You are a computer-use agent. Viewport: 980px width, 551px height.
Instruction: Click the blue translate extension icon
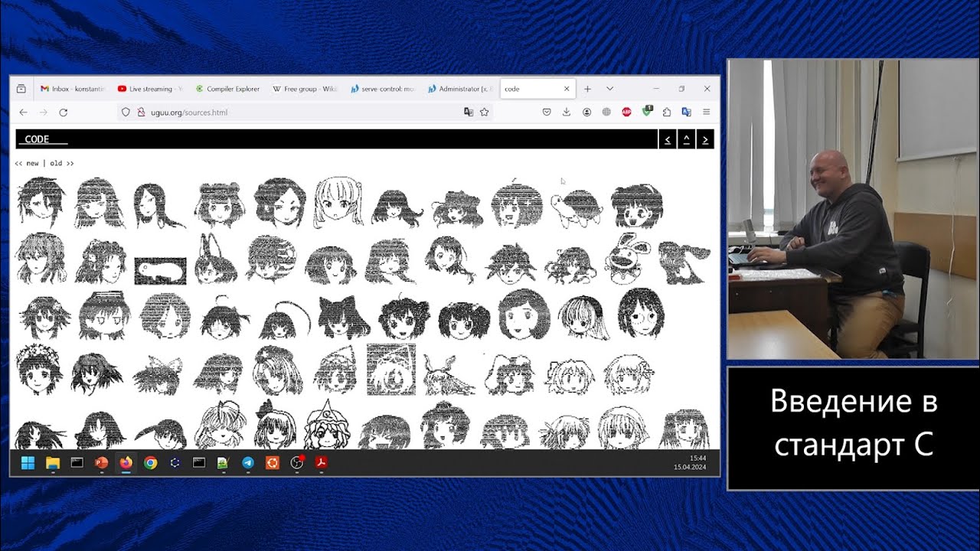686,112
